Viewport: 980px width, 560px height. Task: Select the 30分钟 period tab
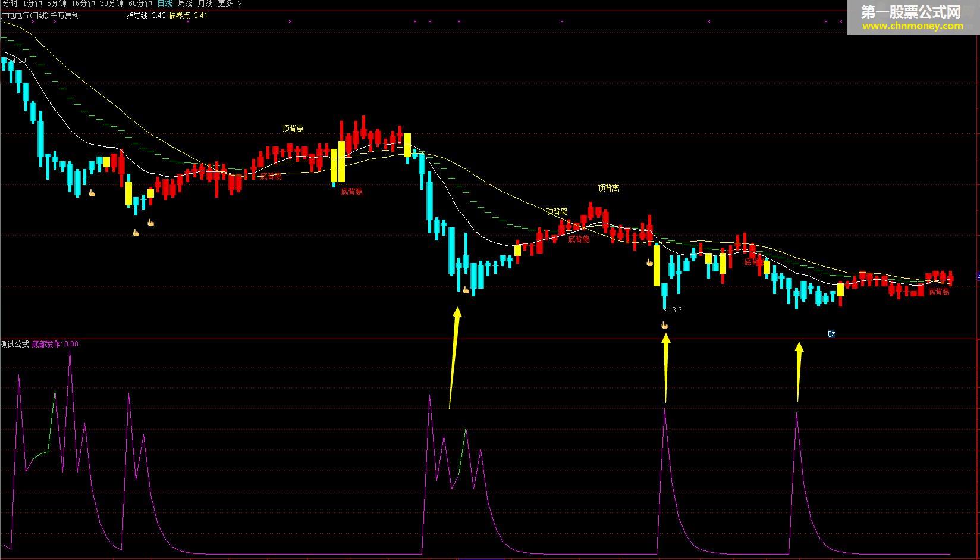[112, 4]
